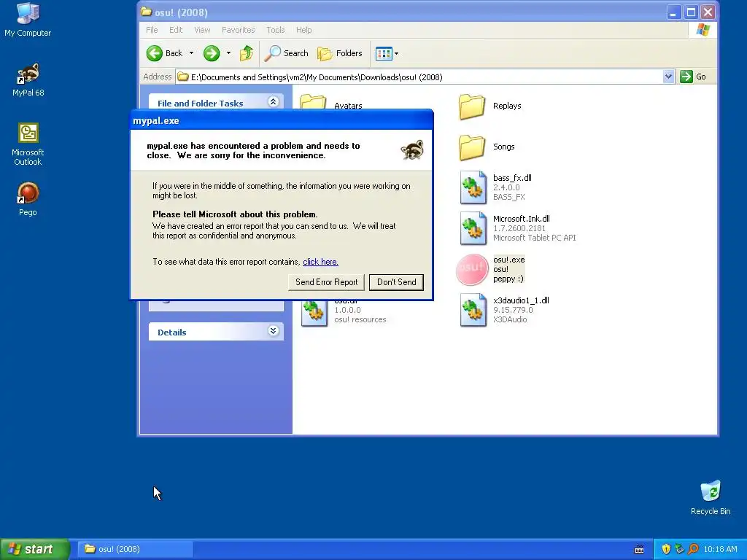Select the osu!.exe pink icon
Viewport: 747px width, 560px height.
coord(472,270)
